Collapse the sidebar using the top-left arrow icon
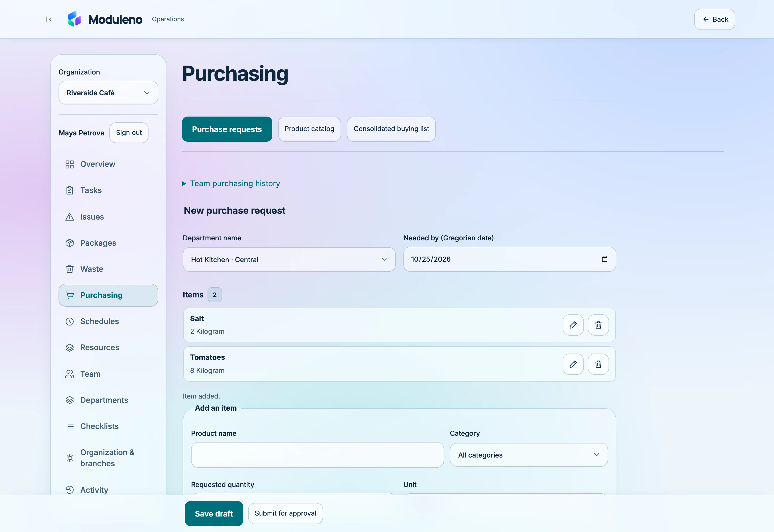This screenshot has height=532, width=774. 49,19
